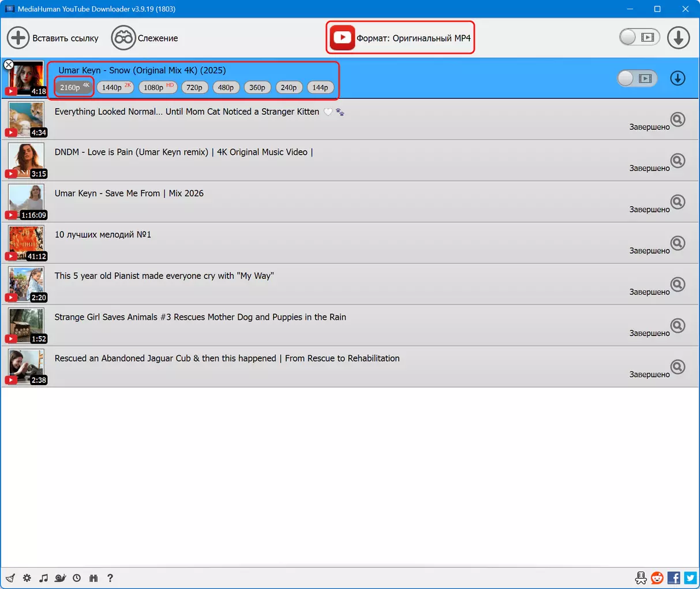Open the Twitter bird icon
This screenshot has width=700, height=589.
pos(690,577)
